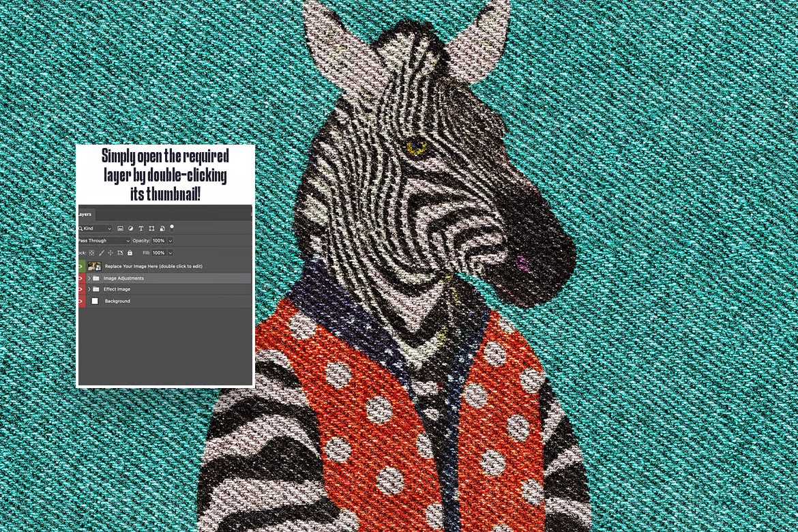Viewport: 798px width, 532px height.
Task: Click the Effect Image layer name
Action: pos(117,289)
